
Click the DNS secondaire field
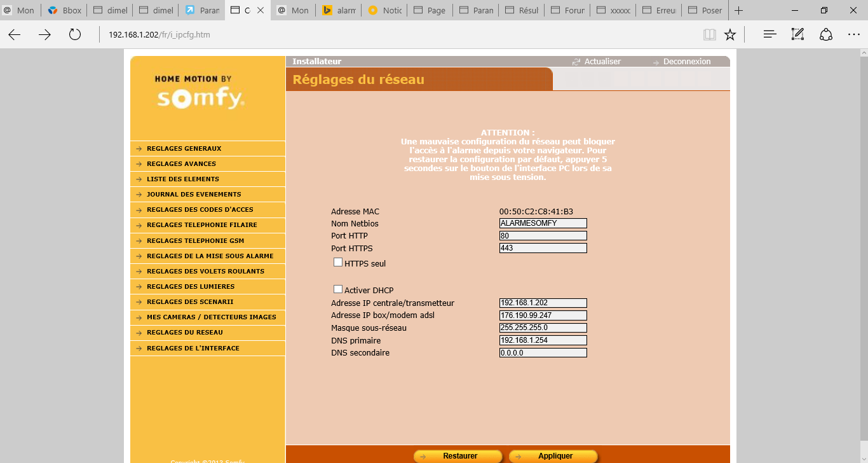click(x=543, y=353)
